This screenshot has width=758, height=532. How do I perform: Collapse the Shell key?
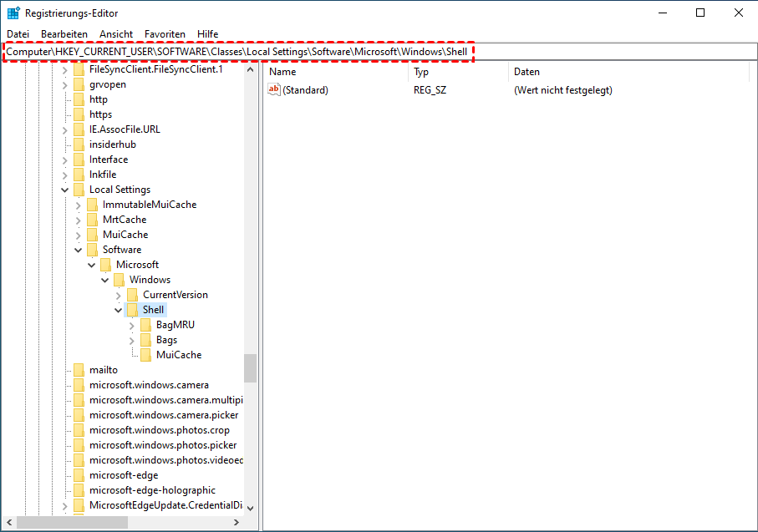point(119,310)
